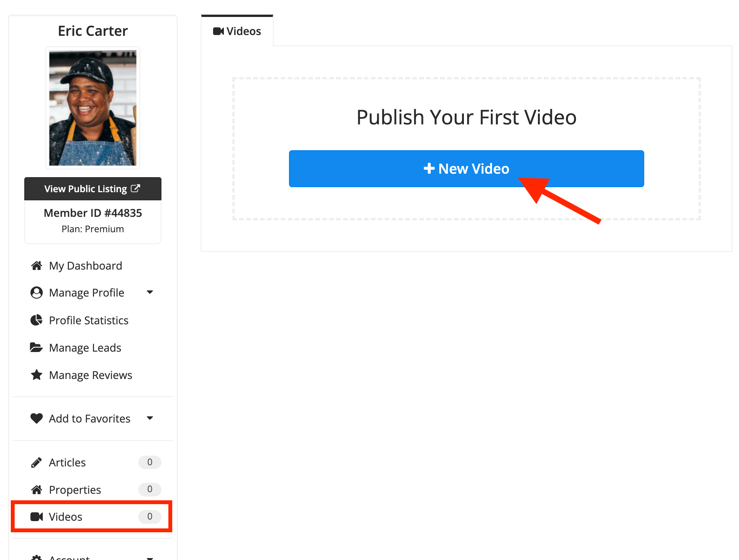Image resolution: width=739 pixels, height=560 pixels.
Task: Click the Manage Profile user icon
Action: coord(37,293)
